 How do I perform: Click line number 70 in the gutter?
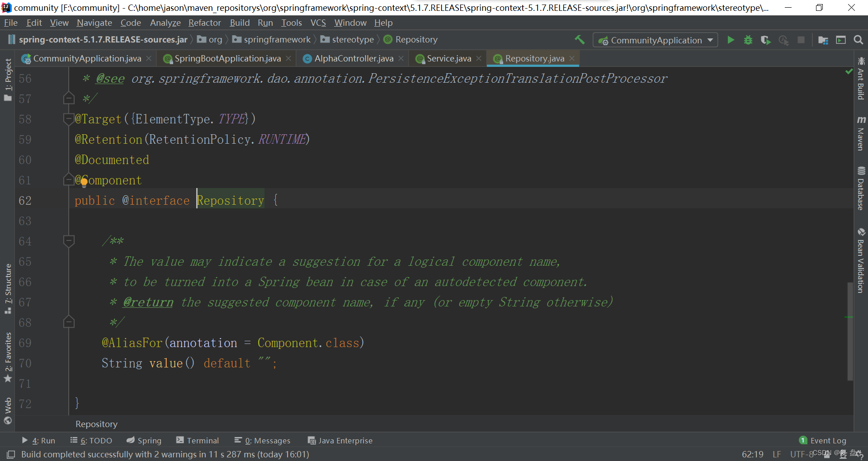click(25, 363)
